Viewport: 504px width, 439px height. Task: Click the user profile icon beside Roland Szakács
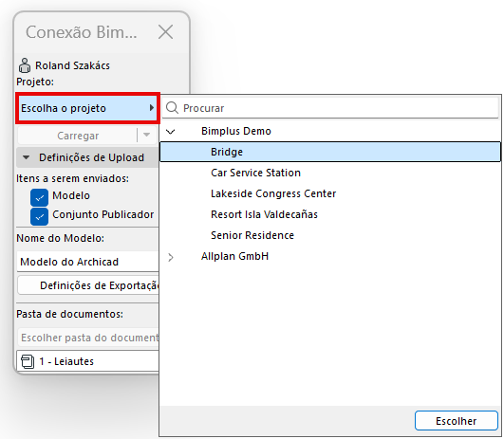[x=25, y=65]
